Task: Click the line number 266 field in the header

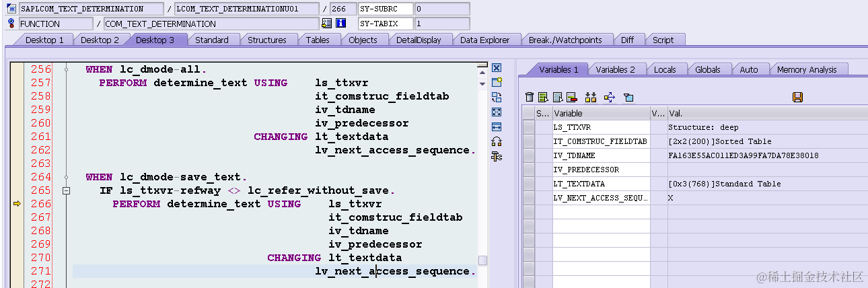Action: (342, 9)
